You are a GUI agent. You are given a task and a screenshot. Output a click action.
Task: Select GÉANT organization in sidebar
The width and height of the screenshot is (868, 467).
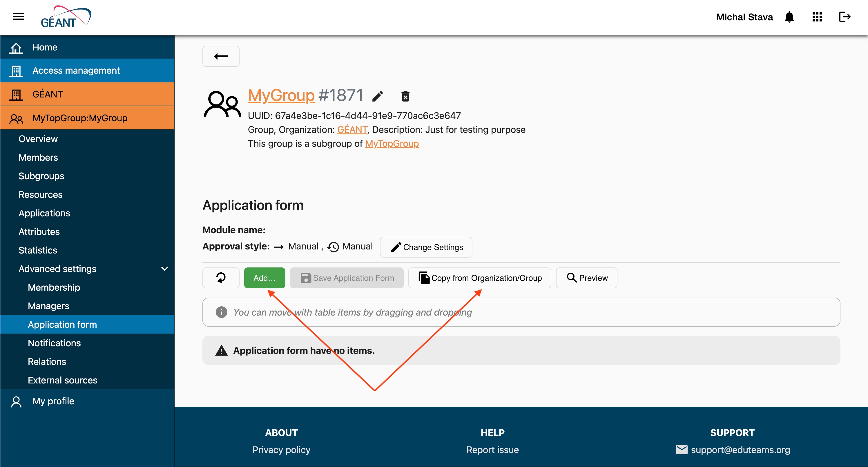87,94
